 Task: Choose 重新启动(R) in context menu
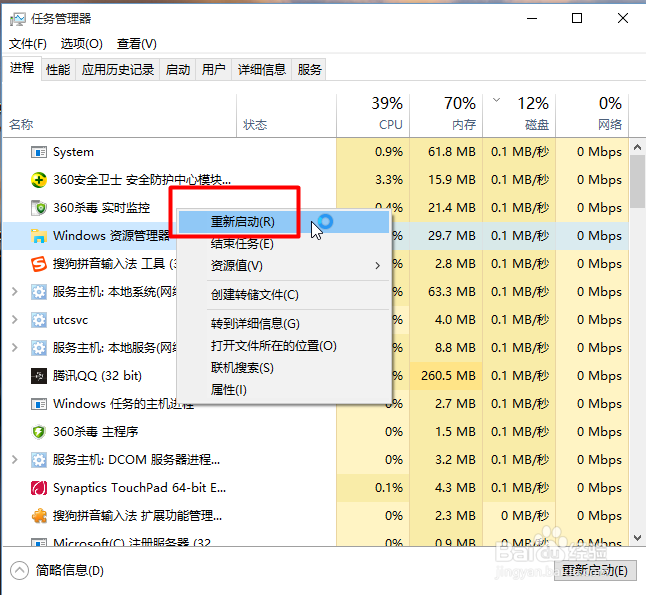(284, 222)
